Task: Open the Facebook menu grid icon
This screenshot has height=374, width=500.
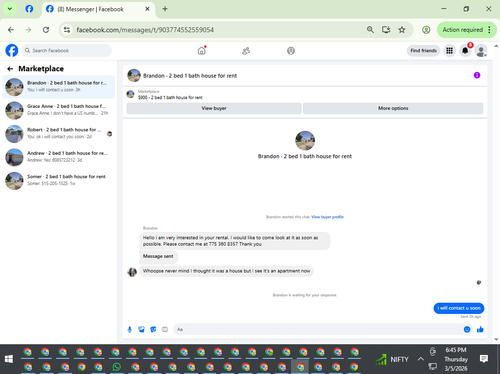Action: 449,51
